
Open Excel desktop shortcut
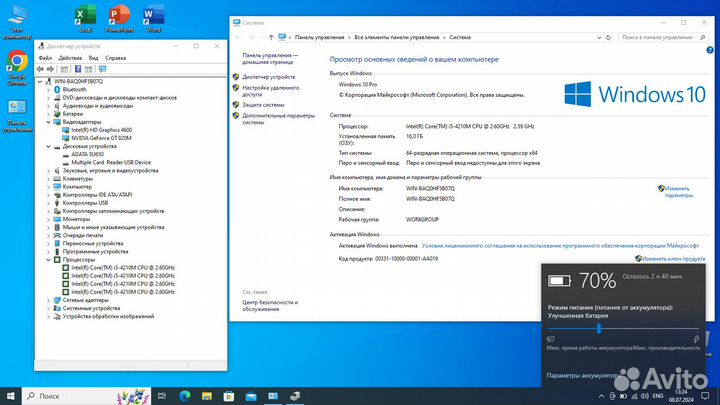(85, 19)
